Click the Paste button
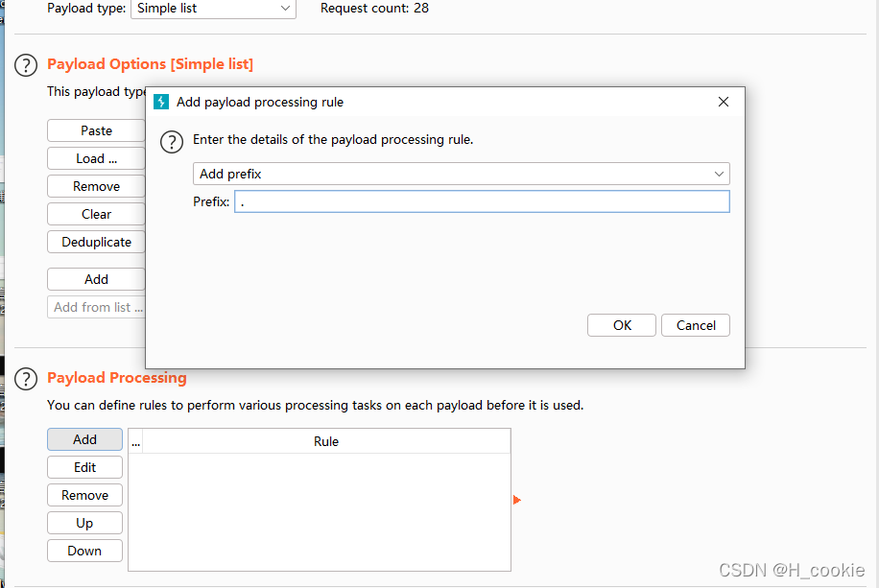The height and width of the screenshot is (588, 879). click(x=96, y=130)
